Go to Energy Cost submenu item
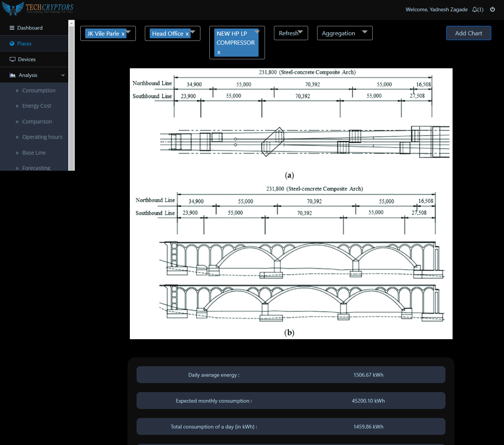 coord(37,106)
